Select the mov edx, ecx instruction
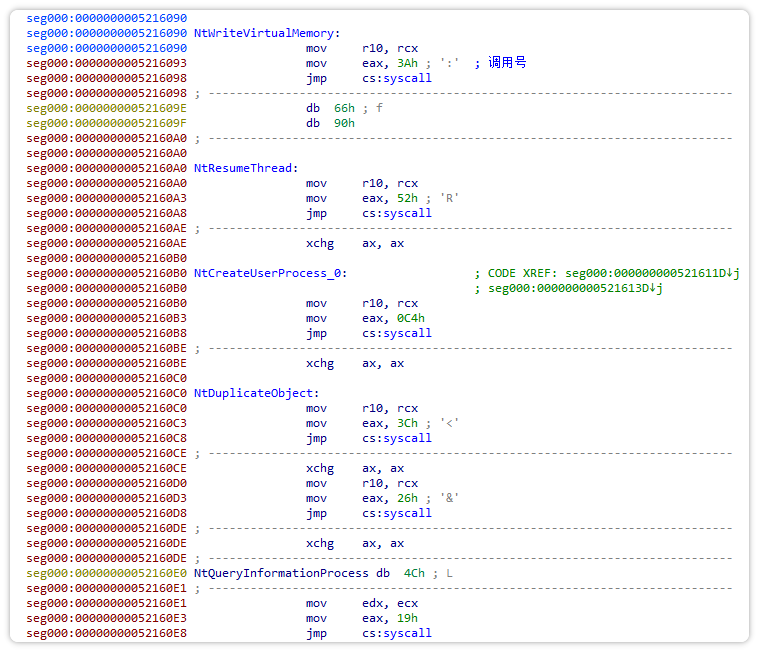This screenshot has width=759, height=652. click(x=362, y=603)
